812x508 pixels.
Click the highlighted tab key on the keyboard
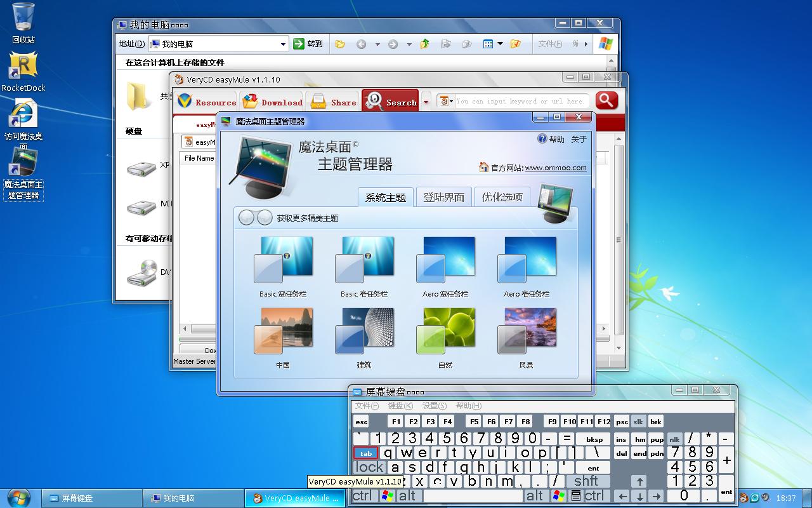pos(366,453)
